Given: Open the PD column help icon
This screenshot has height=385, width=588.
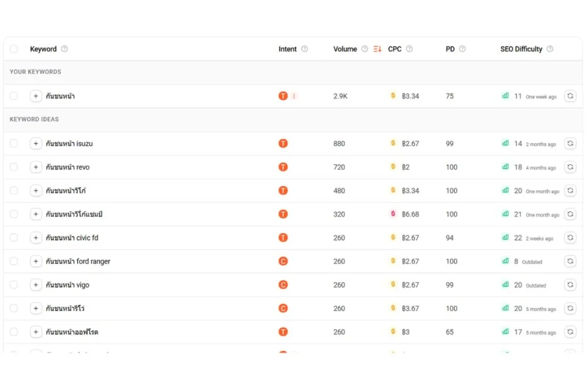Looking at the screenshot, I should point(462,49).
